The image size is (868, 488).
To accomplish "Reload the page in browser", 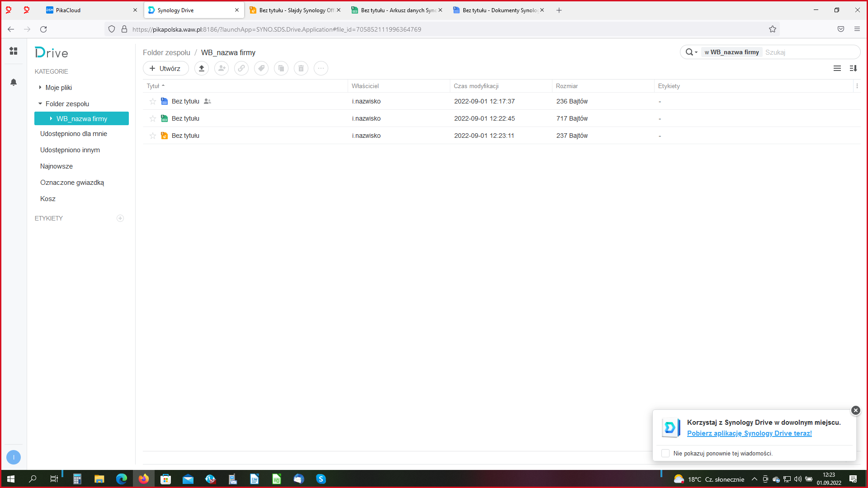I will tap(43, 29).
